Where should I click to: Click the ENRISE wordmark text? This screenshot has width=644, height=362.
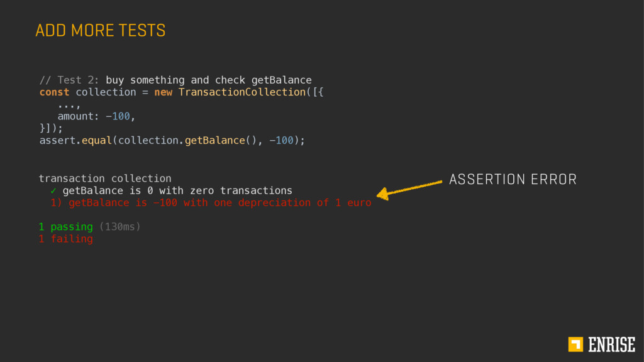click(x=611, y=345)
